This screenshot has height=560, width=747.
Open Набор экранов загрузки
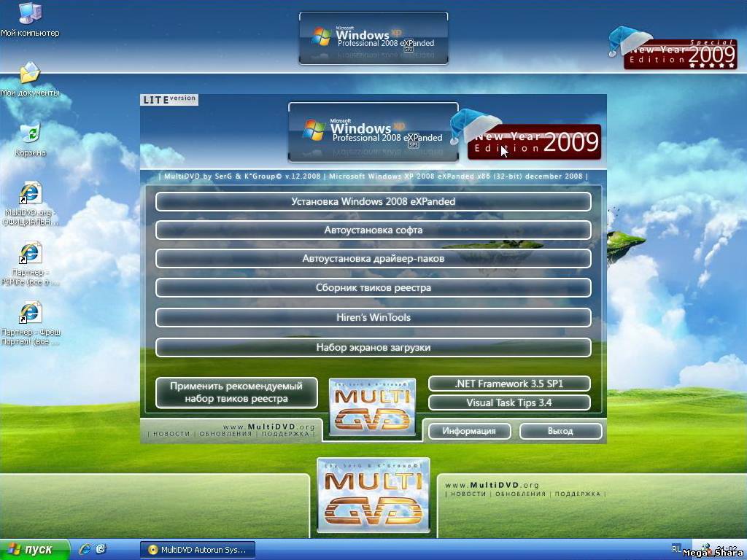[x=373, y=347]
